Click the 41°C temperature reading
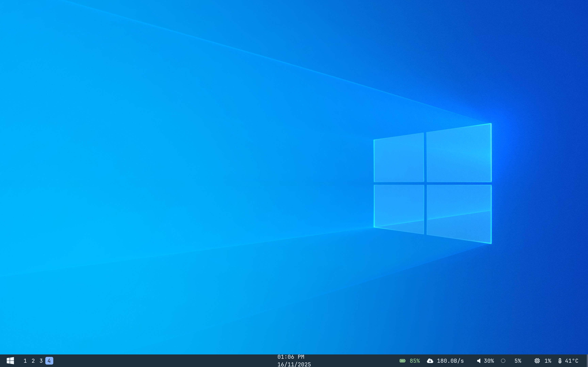The image size is (588, 367). pos(572,361)
